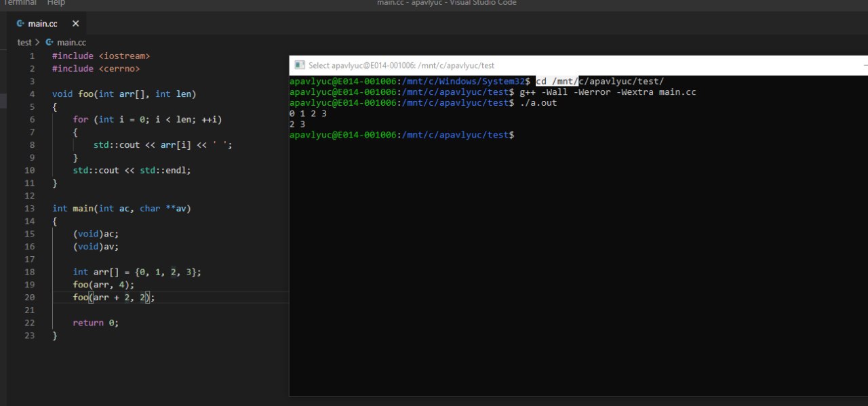Open the Help menu
The width and height of the screenshot is (868, 406).
[56, 3]
